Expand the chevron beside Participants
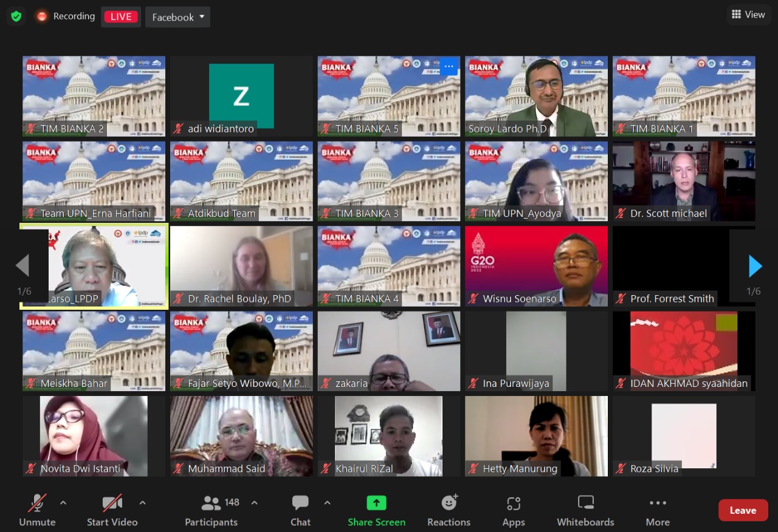This screenshot has height=532, width=778. (x=255, y=503)
